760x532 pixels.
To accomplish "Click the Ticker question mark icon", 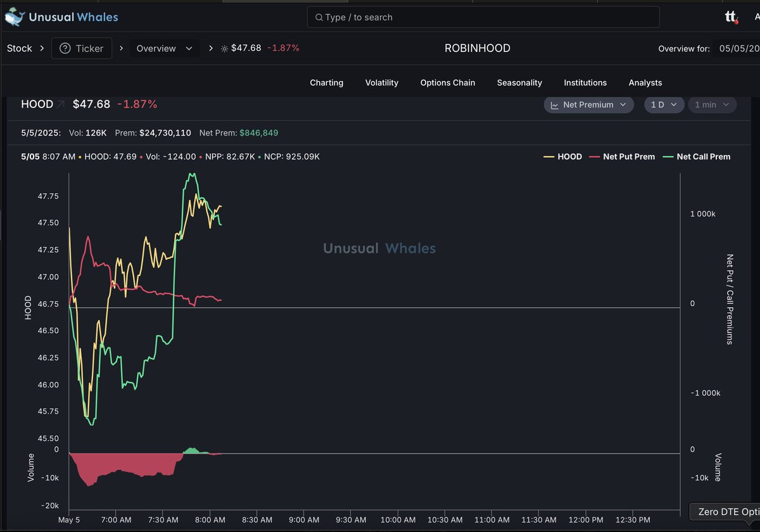I will 65,48.
